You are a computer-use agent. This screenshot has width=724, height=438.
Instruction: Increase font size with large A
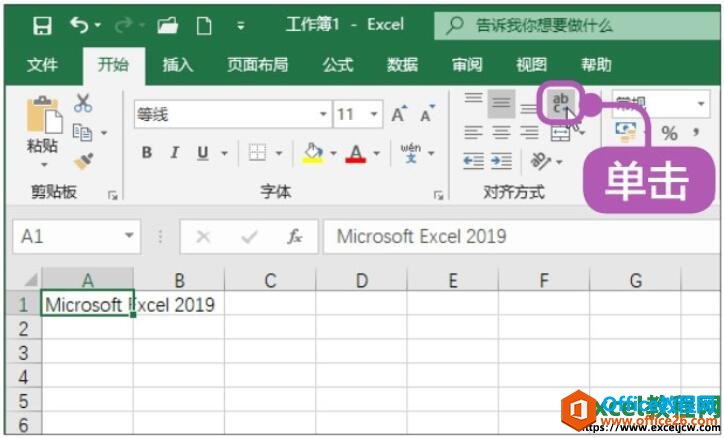click(399, 114)
